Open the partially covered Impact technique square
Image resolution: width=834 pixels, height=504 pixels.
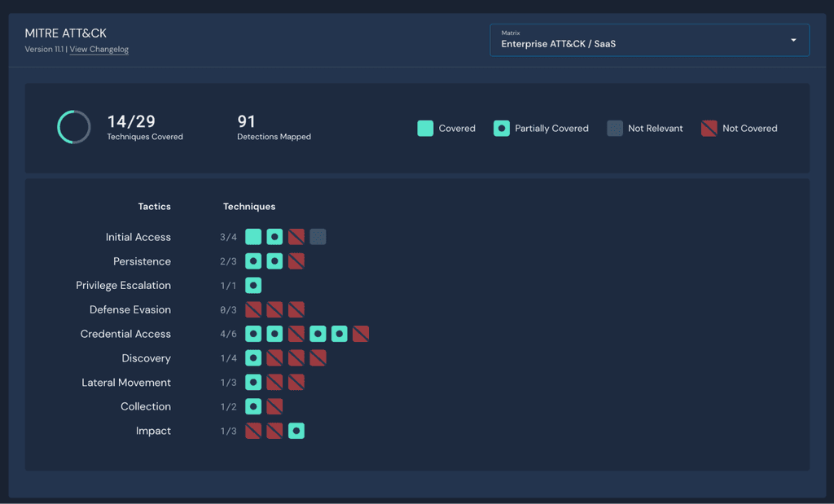[x=296, y=431]
